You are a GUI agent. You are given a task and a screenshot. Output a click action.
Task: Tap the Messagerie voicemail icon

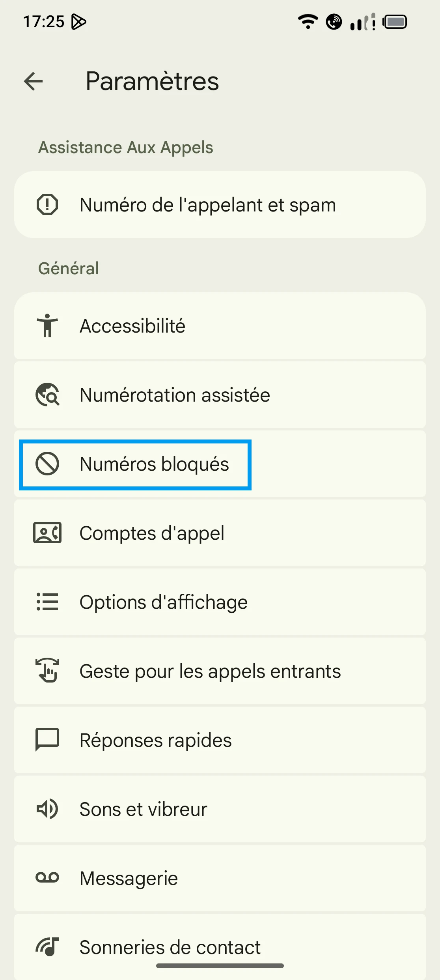47,878
